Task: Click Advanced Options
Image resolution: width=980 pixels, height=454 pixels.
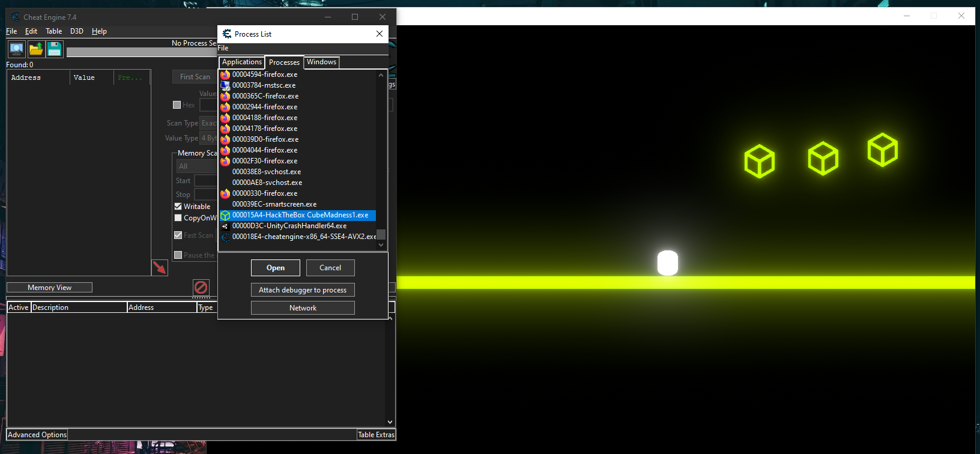Action: tap(37, 435)
